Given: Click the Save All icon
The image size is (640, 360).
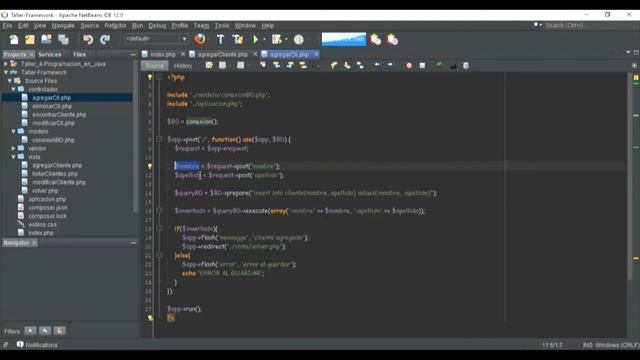Looking at the screenshot, I should pos(63,40).
